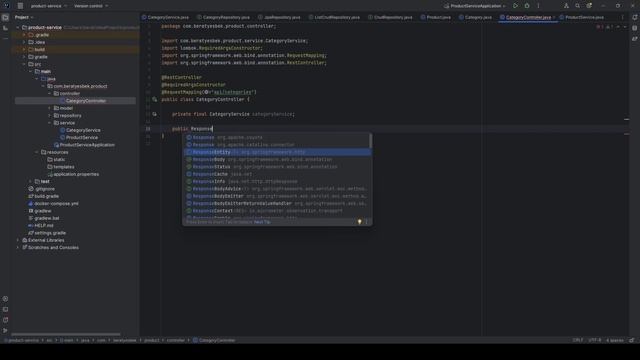Click Next Tip link in completion popup
Viewport: 640px width, 360px height.
coord(262,222)
